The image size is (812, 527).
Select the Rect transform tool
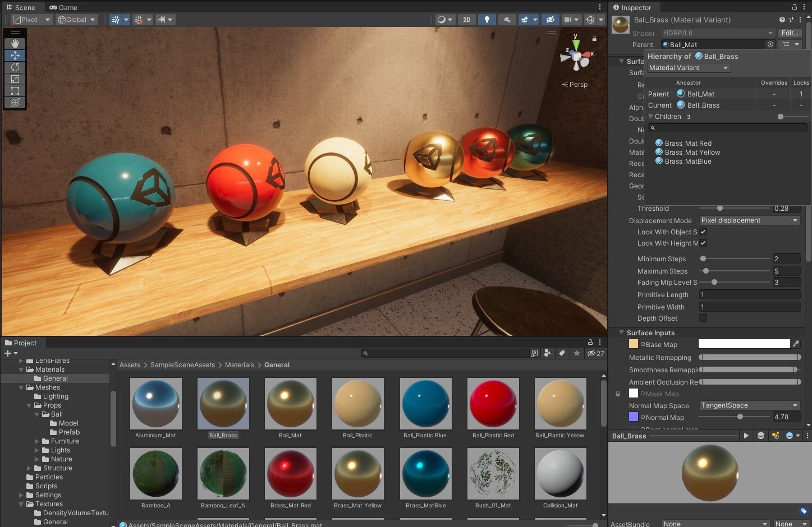(15, 91)
